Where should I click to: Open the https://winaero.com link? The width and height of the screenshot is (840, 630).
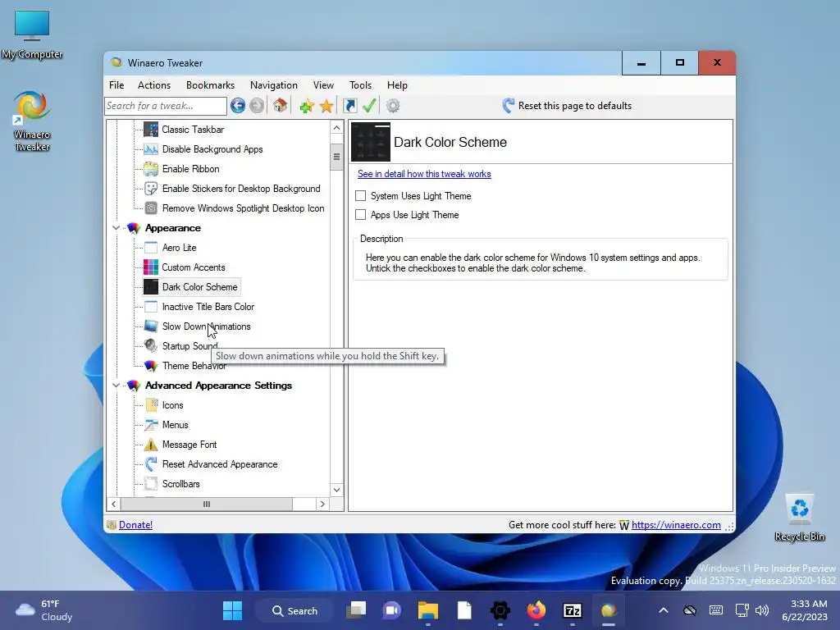coord(676,524)
